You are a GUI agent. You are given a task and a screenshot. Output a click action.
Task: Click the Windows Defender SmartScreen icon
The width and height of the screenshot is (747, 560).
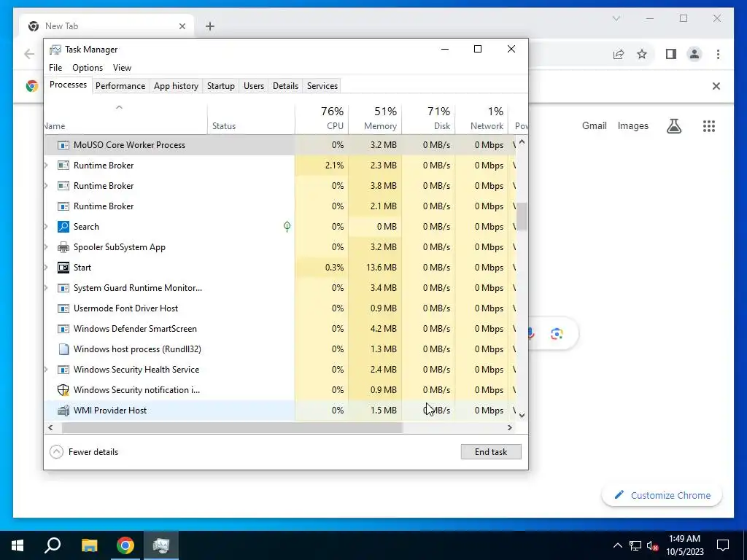click(63, 329)
